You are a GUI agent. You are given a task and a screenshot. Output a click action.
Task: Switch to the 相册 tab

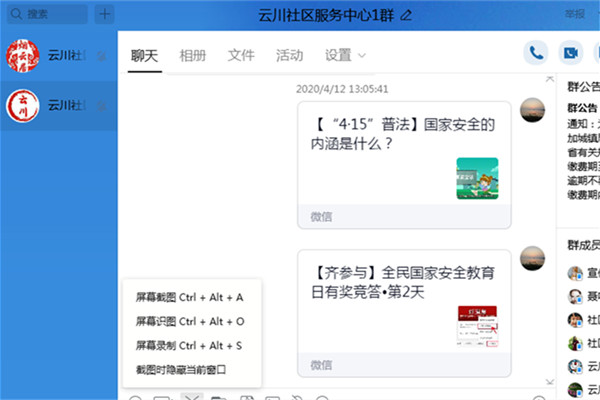[x=193, y=55]
